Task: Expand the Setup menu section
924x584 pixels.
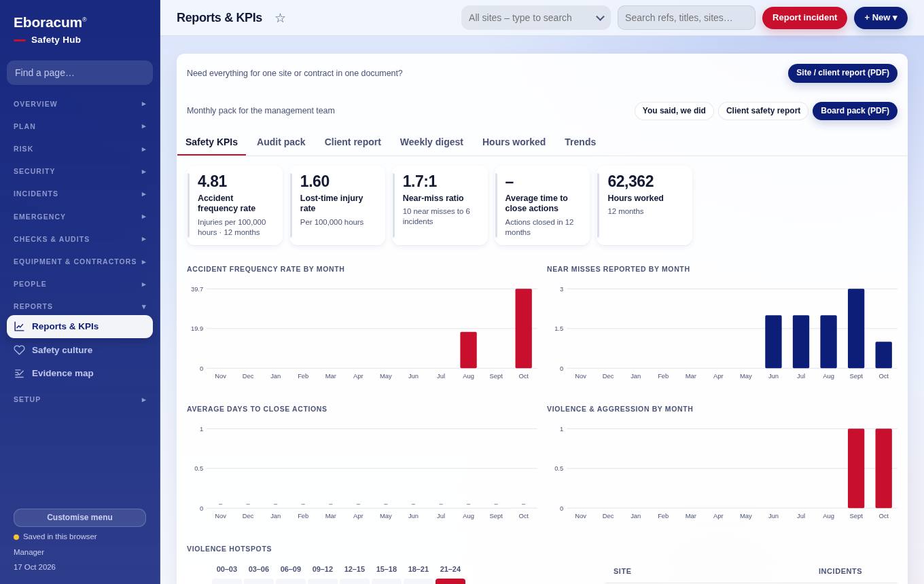Action: 80,399
